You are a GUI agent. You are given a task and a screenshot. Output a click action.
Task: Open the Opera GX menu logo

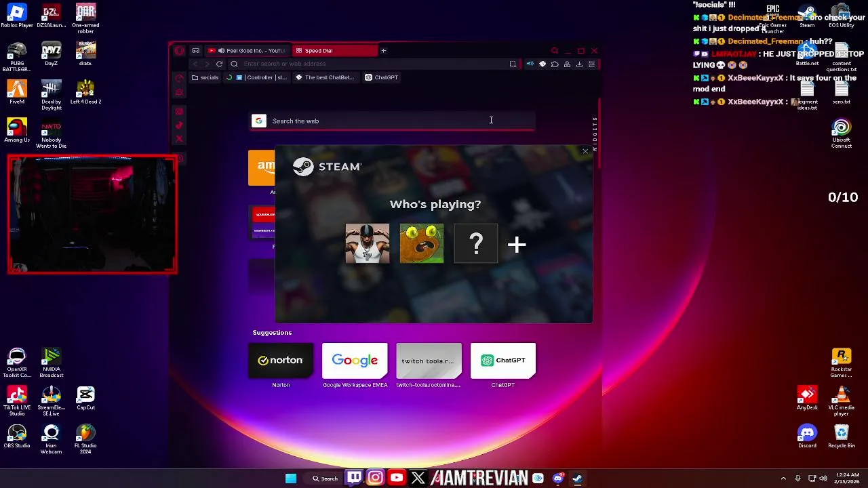click(179, 50)
